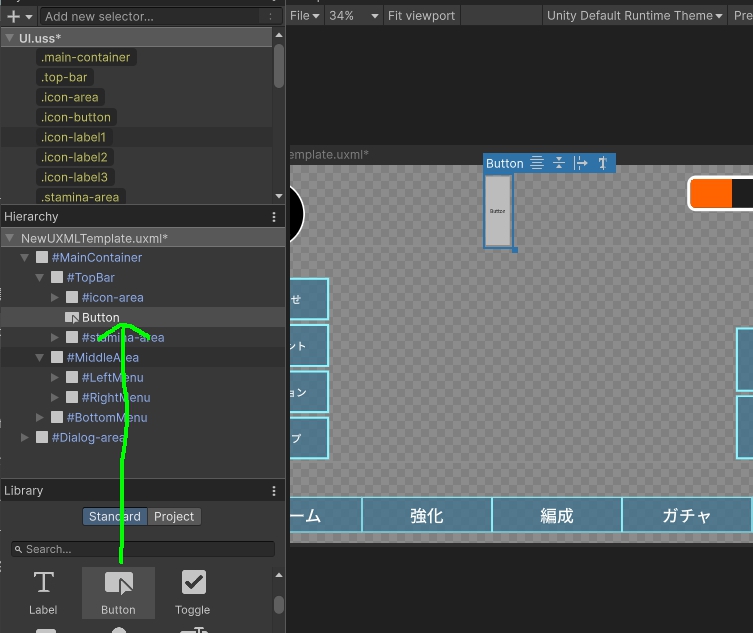Select the Button row in hierarchy
The image size is (753, 633).
tap(143, 317)
